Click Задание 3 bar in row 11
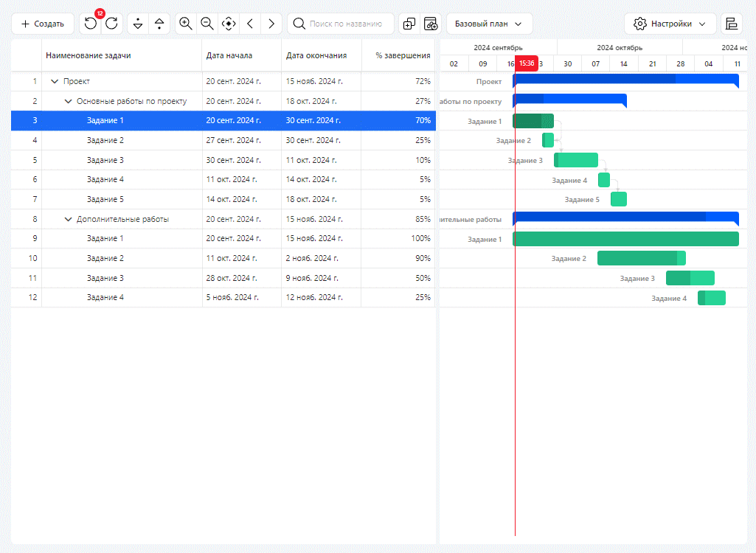 [x=690, y=278]
